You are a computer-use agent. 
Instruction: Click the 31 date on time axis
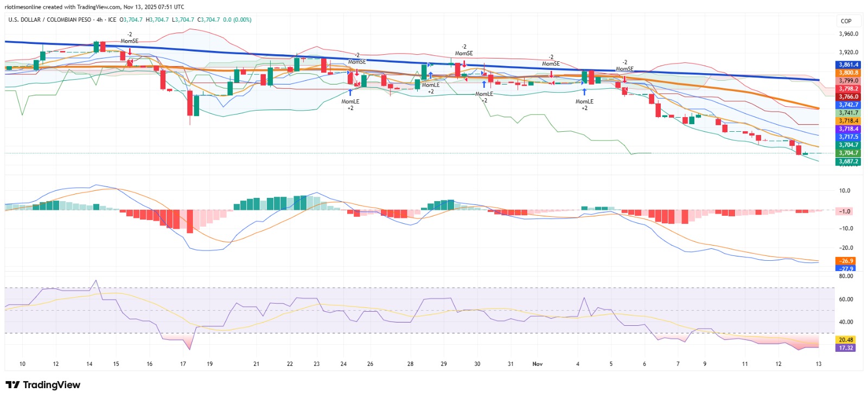click(510, 364)
